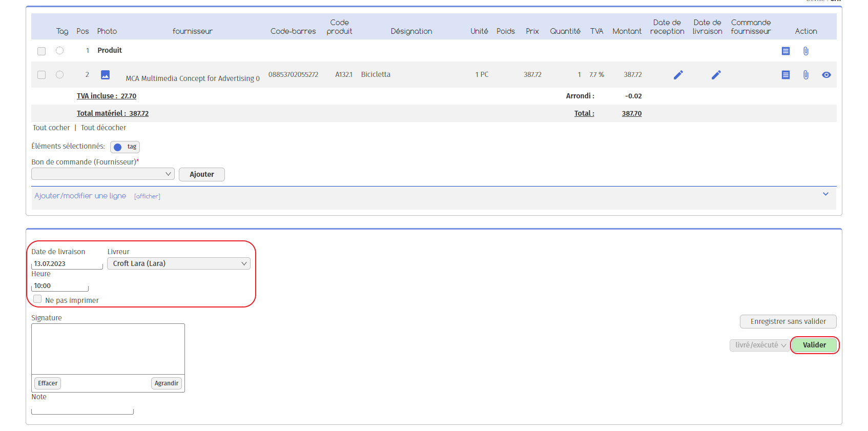This screenshot has height=431, width=868.
Task: Check the Produit row checkbox
Action: tap(42, 51)
